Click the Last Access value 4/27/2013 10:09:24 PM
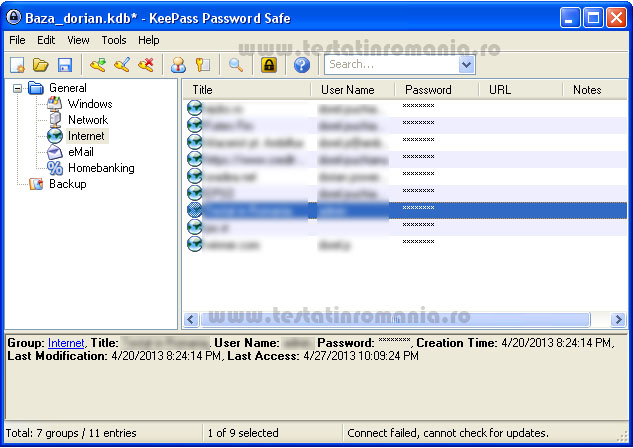This screenshot has width=633, height=448. coord(361,356)
